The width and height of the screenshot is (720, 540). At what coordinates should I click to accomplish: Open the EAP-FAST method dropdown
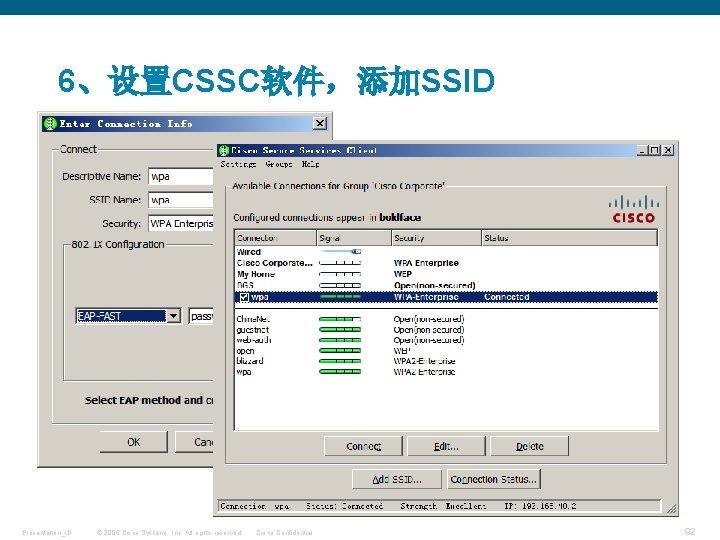click(174, 316)
